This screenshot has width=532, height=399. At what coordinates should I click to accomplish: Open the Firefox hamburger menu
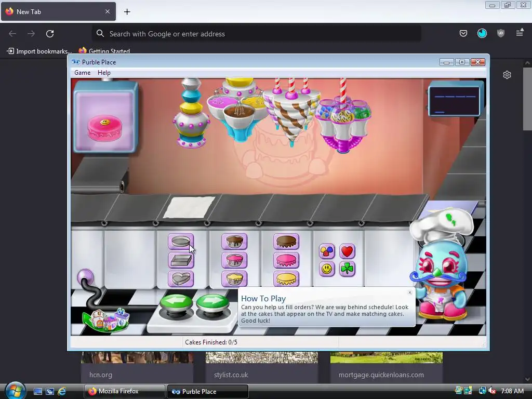click(x=520, y=33)
